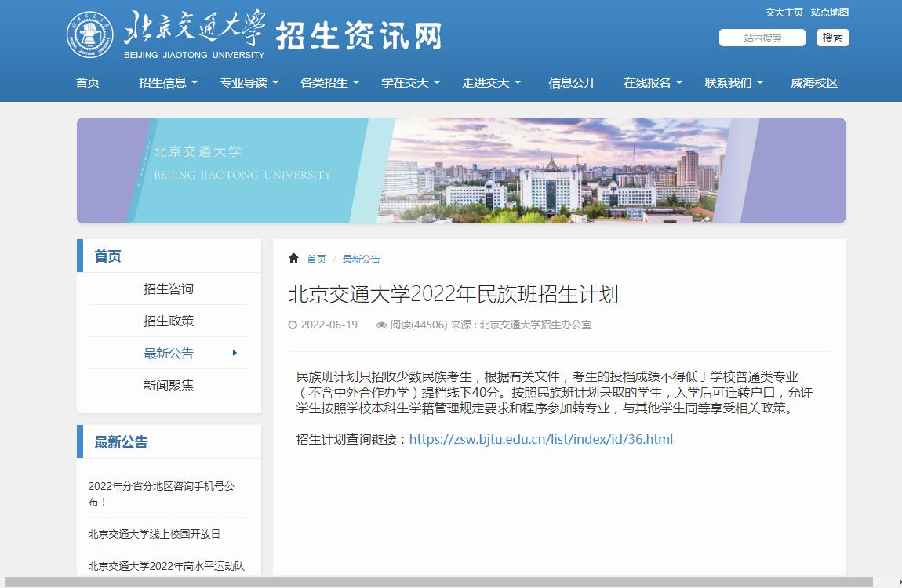This screenshot has height=588, width=902.
Task: Select 招生咨询 in the sidebar
Action: 169,289
